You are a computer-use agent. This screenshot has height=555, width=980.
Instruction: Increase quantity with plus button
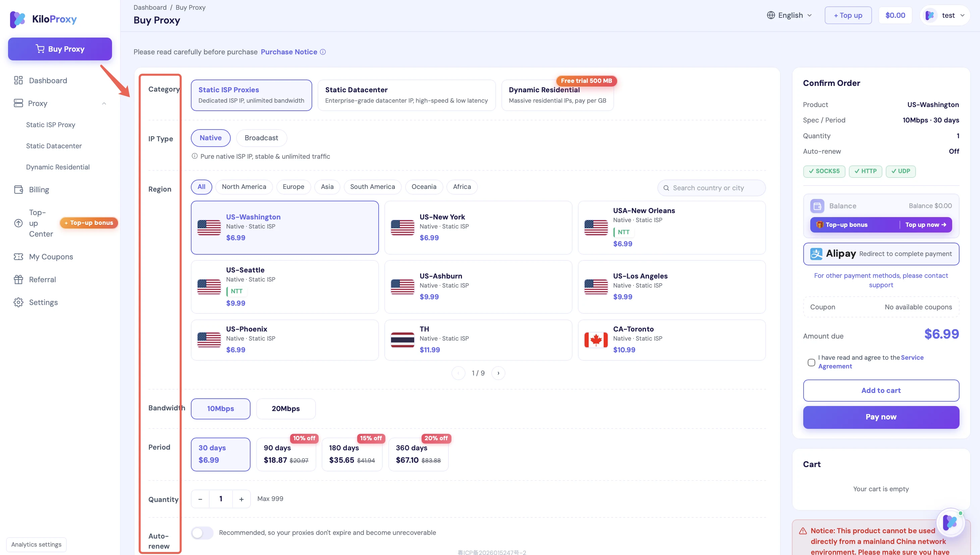241,499
